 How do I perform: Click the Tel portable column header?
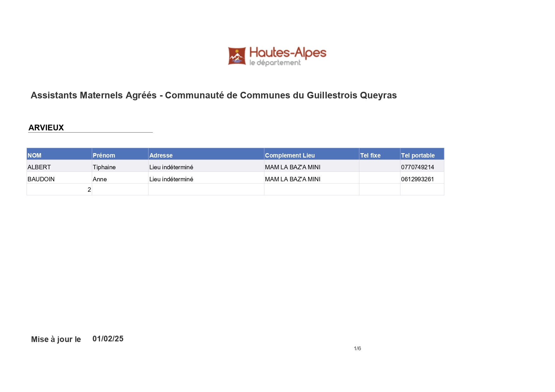[422, 154]
